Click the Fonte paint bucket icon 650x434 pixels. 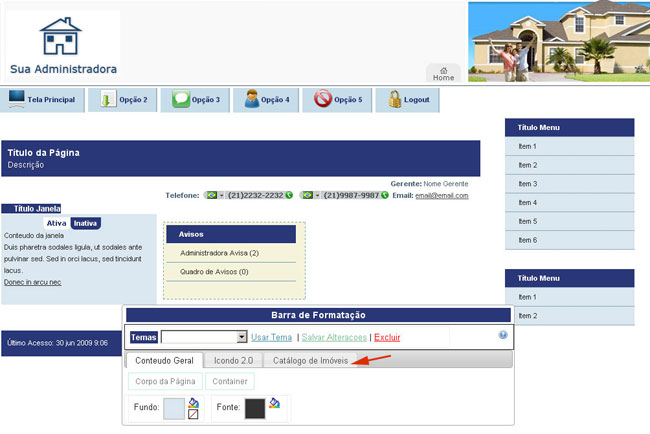point(274,403)
